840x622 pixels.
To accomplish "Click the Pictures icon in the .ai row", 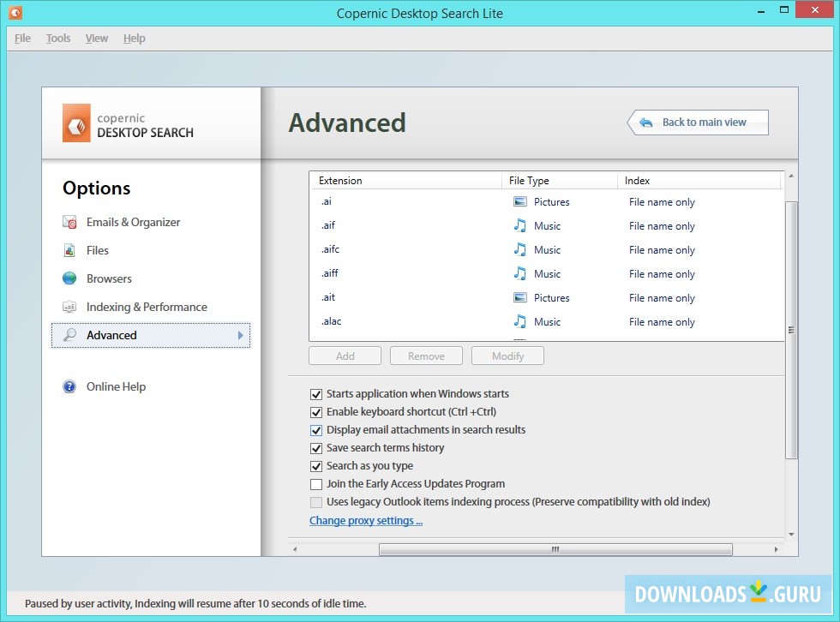I will tap(519, 202).
